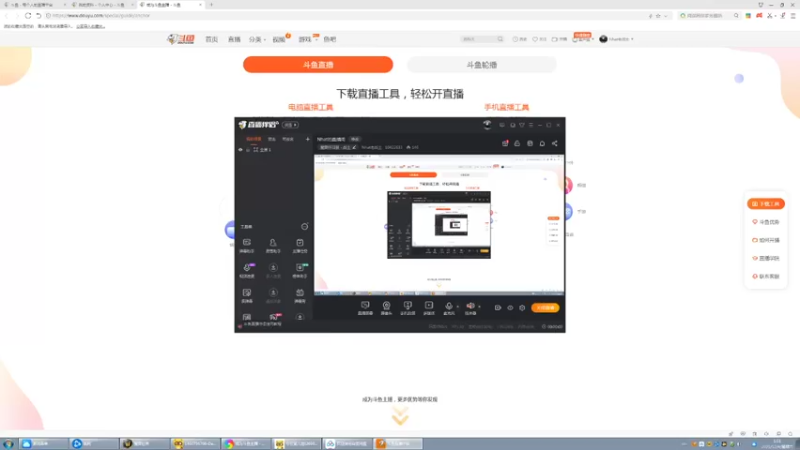
Task: Open the gift box icon with red badge
Action: tap(505, 143)
